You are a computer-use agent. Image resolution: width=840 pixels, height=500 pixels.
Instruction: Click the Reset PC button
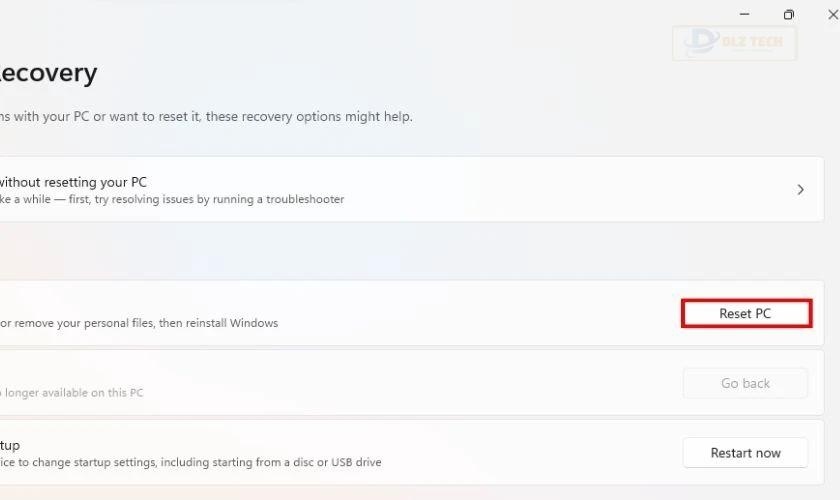[746, 314]
